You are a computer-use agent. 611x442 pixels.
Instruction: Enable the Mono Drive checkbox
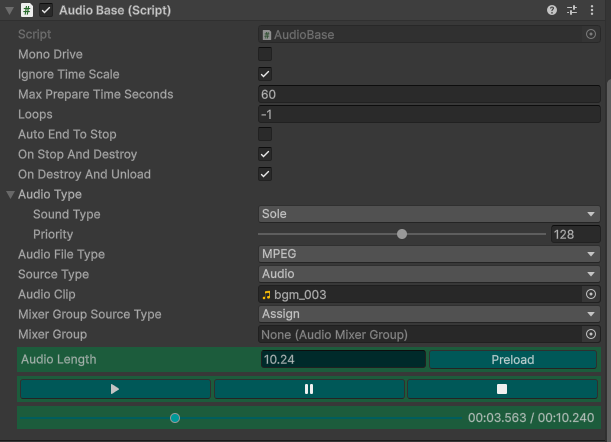pyautogui.click(x=265, y=54)
